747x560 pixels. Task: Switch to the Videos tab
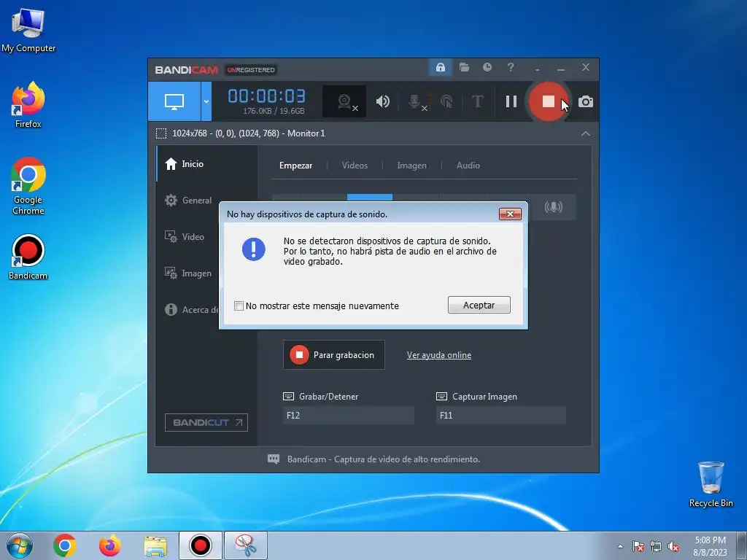[355, 166]
